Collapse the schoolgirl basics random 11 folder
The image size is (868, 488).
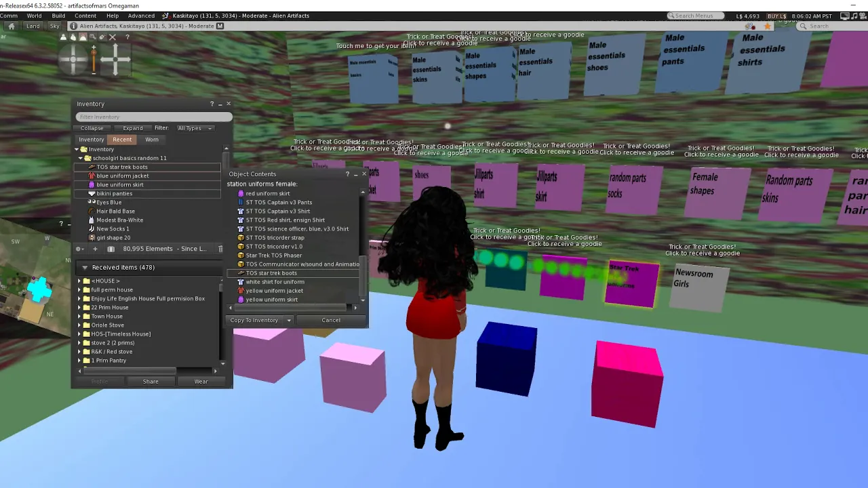click(81, 158)
